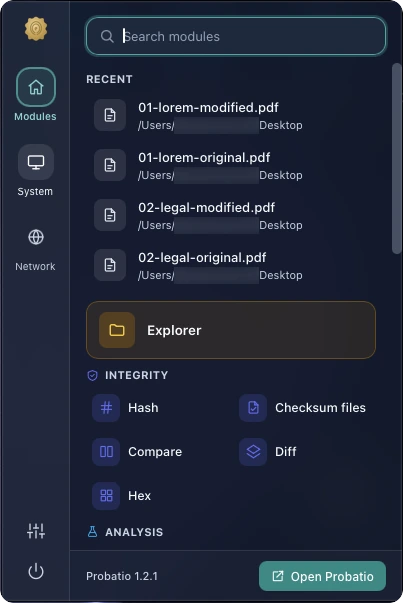Open the Network globe section
Screen dimensions: 403x603
point(36,237)
